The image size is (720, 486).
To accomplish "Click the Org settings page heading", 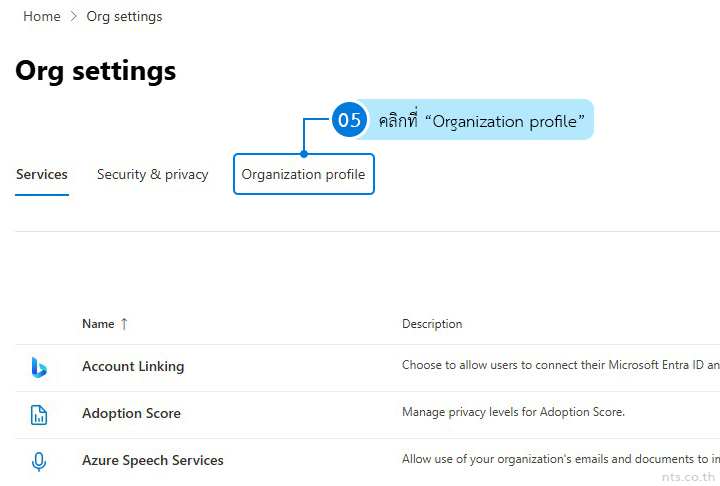I will [96, 71].
